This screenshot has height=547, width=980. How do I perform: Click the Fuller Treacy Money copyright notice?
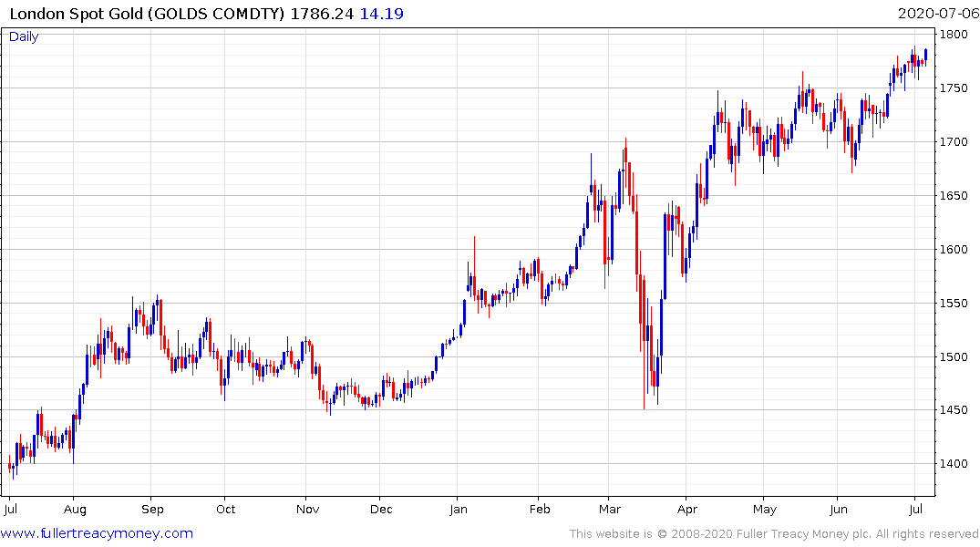tap(774, 534)
